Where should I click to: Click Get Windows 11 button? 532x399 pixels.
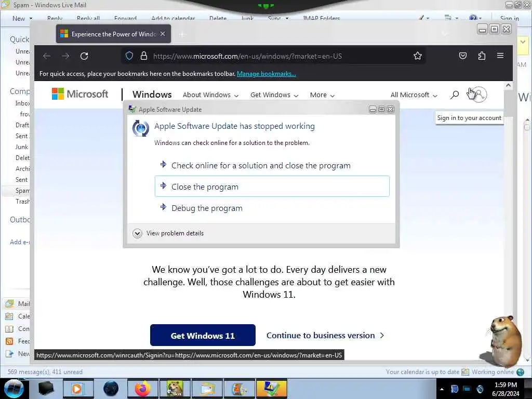coord(203,335)
